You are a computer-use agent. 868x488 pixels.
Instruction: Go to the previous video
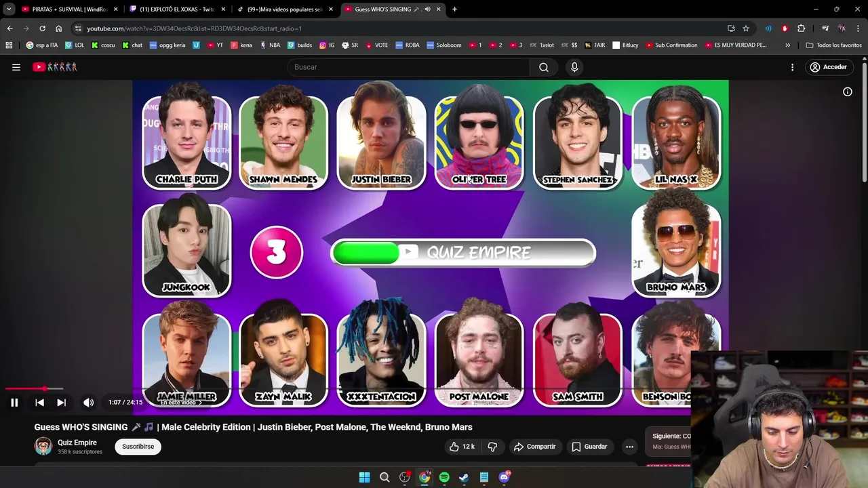click(39, 403)
